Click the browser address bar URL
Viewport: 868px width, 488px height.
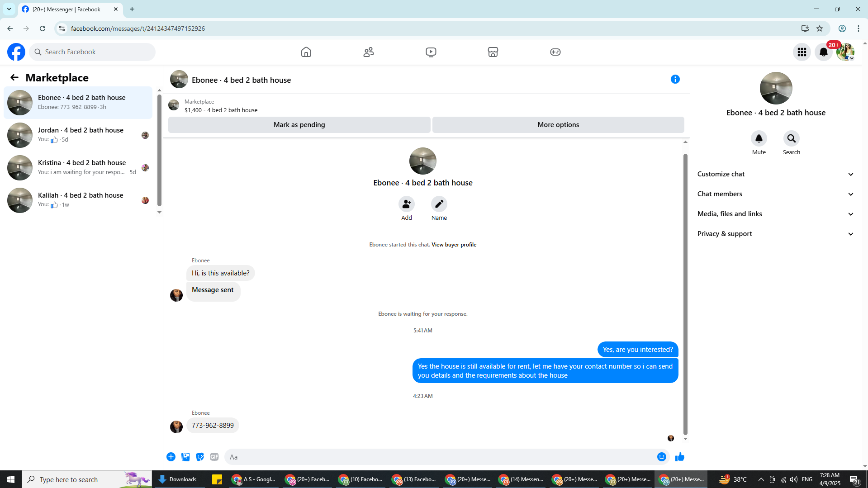pyautogui.click(x=138, y=28)
